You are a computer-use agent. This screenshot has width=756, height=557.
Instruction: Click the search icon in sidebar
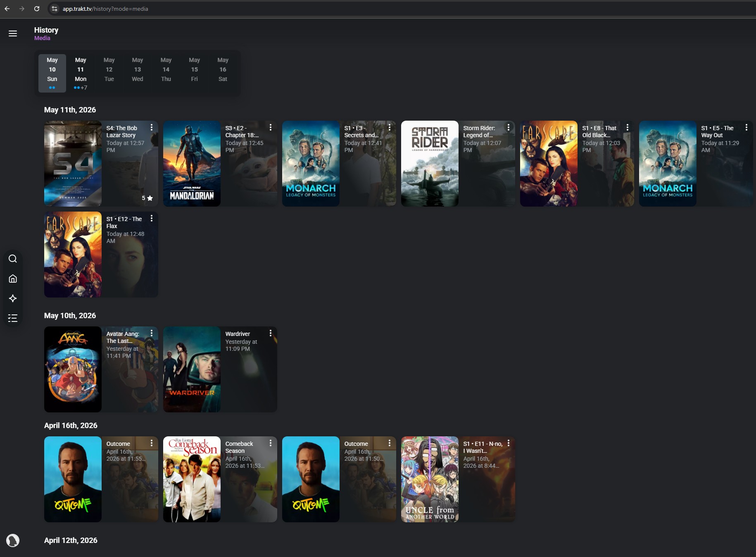[13, 259]
